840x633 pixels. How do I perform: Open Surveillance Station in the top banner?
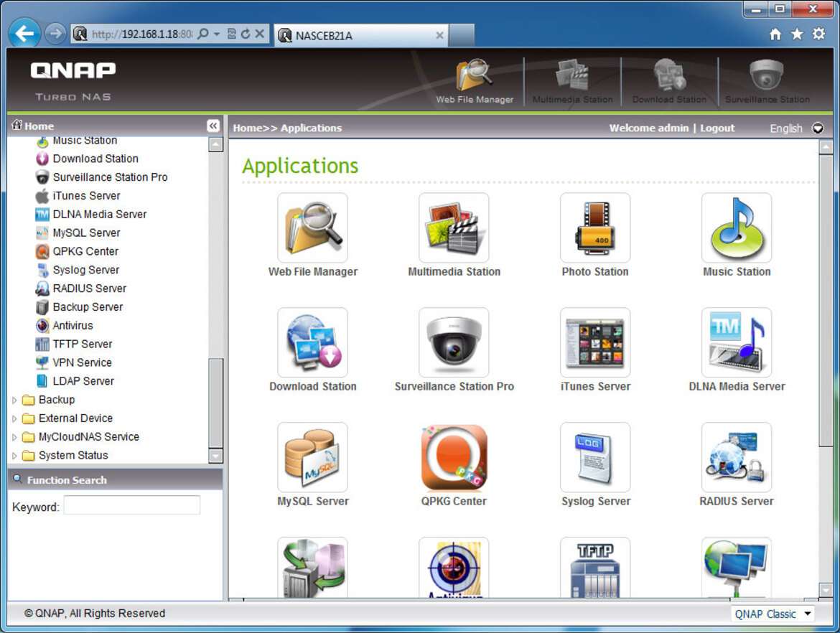click(x=767, y=81)
